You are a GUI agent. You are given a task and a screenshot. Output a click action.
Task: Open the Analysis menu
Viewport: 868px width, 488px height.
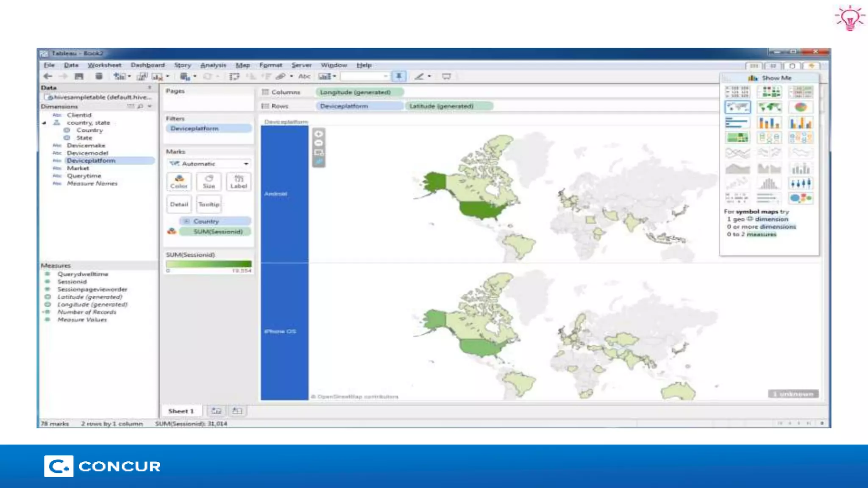(x=213, y=65)
